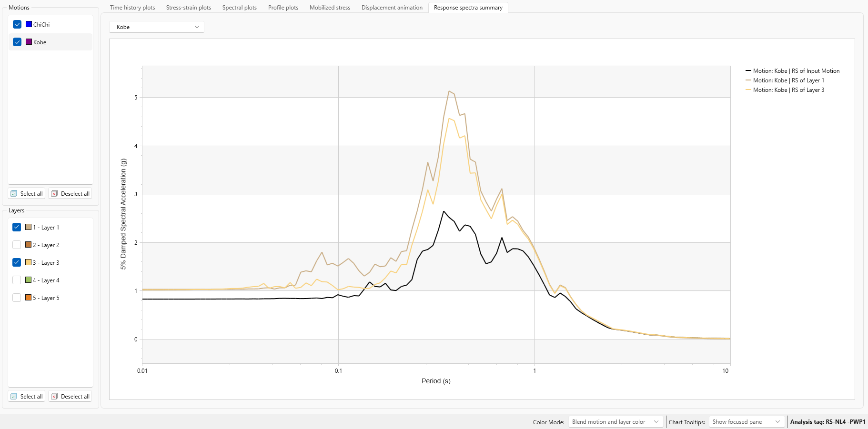The image size is (868, 429).
Task: Switch to the Stress-strain plots tab
Action: click(x=189, y=8)
